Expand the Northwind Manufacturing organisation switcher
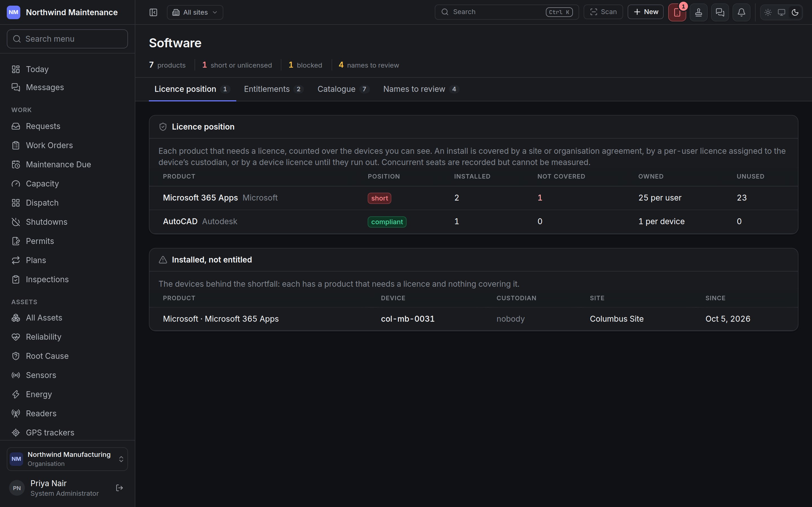 [67, 459]
